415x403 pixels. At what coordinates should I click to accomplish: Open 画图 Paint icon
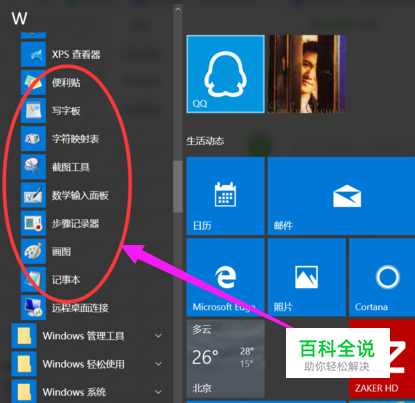33,251
